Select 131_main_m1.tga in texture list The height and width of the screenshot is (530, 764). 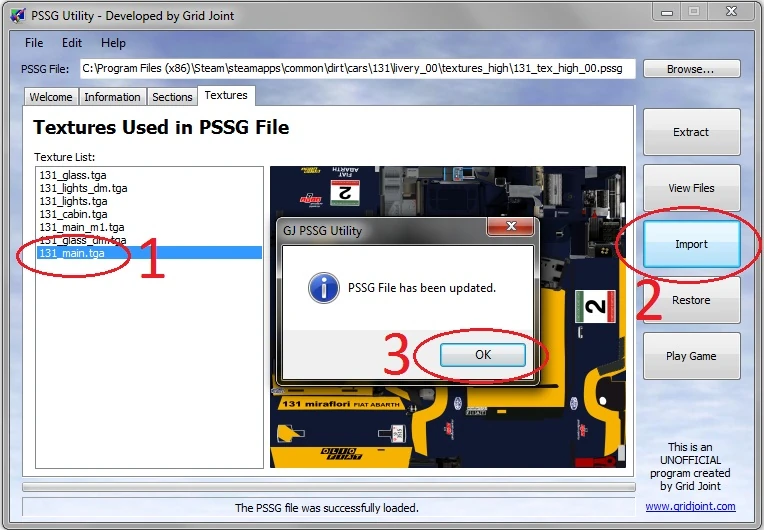[149, 227]
